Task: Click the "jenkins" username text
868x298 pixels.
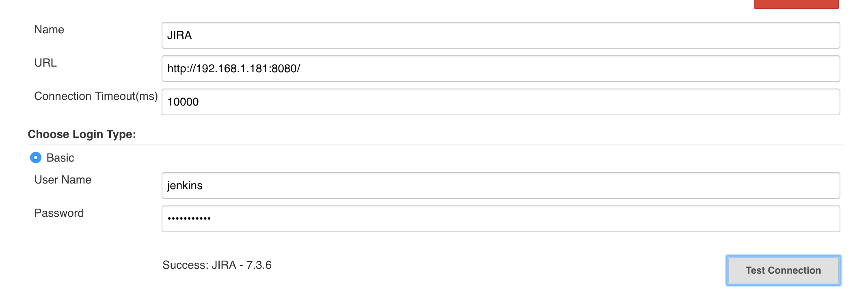Action: (x=185, y=186)
